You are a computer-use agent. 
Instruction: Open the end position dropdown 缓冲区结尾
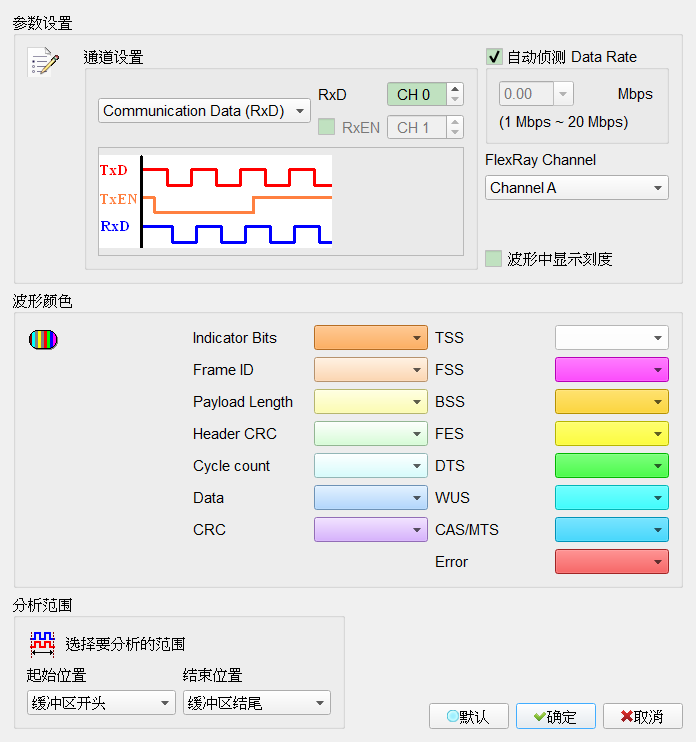(257, 703)
